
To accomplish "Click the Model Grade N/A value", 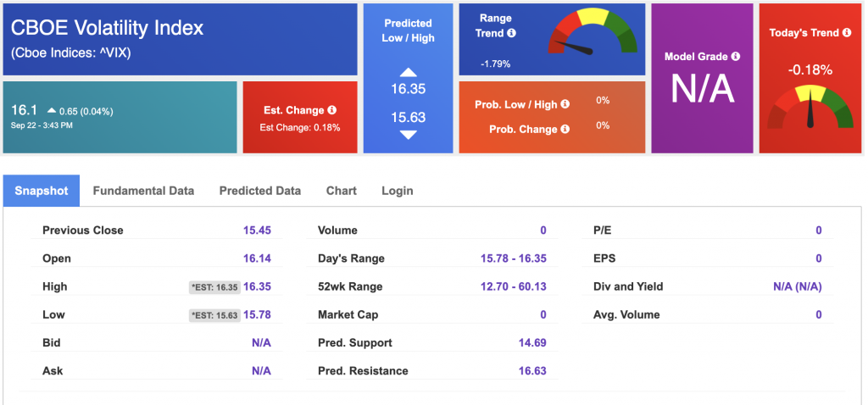I will pos(701,89).
